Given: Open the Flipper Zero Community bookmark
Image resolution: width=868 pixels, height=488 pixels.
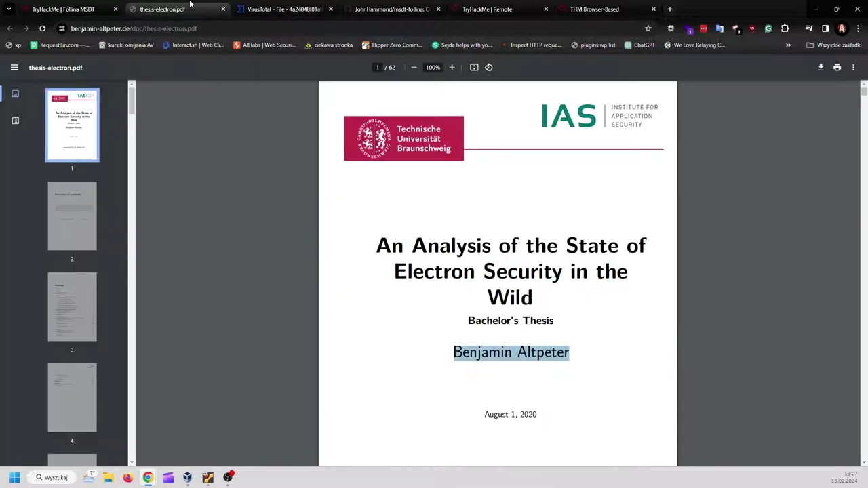Looking at the screenshot, I should tap(393, 45).
